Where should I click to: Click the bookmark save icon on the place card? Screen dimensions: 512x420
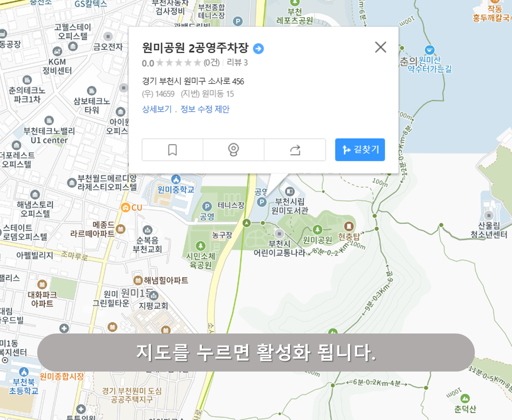click(x=172, y=149)
